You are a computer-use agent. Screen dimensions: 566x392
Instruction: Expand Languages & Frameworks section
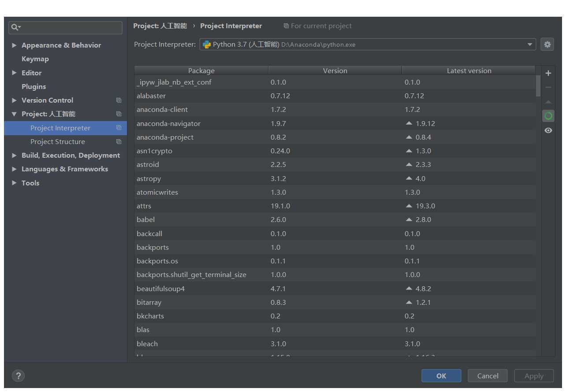tap(15, 169)
